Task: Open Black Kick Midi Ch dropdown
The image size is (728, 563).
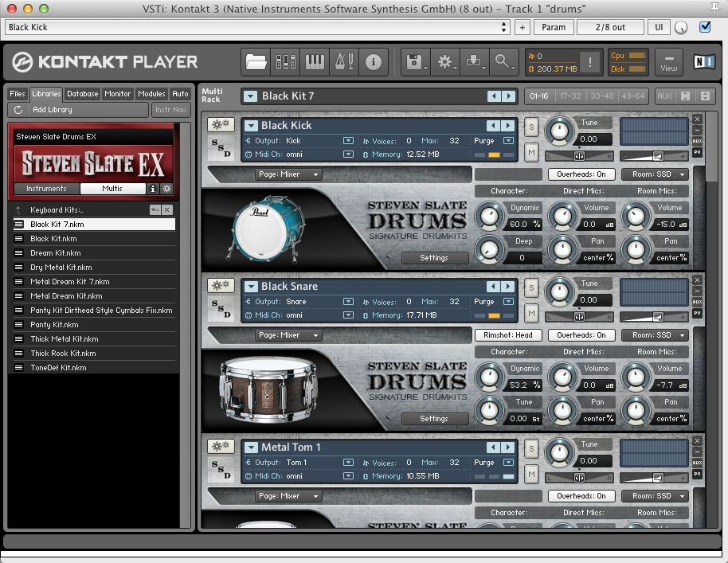Action: pyautogui.click(x=348, y=154)
